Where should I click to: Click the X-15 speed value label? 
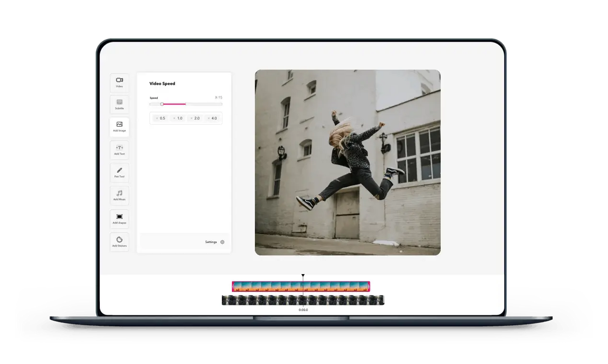[x=218, y=97]
